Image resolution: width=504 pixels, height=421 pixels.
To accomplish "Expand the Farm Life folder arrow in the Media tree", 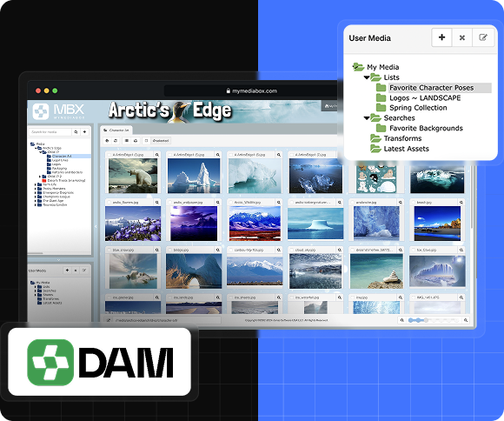I will [x=36, y=184].
